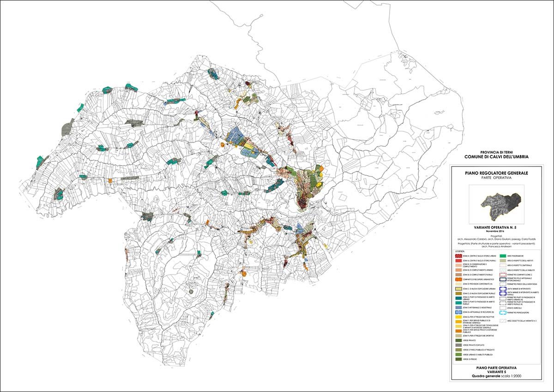Click swatch for Zona D attrezzature ricettive
Image resolution: width=554 pixels, height=392 pixels.
458,317
